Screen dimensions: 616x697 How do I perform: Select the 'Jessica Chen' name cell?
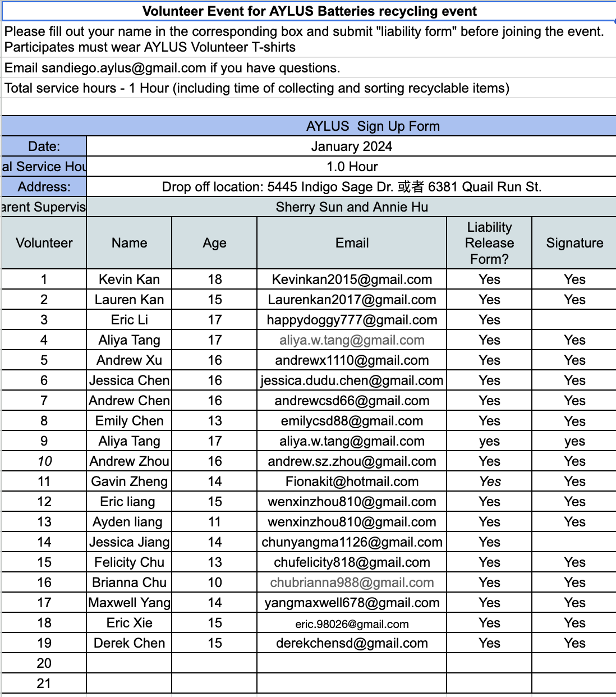point(130,380)
